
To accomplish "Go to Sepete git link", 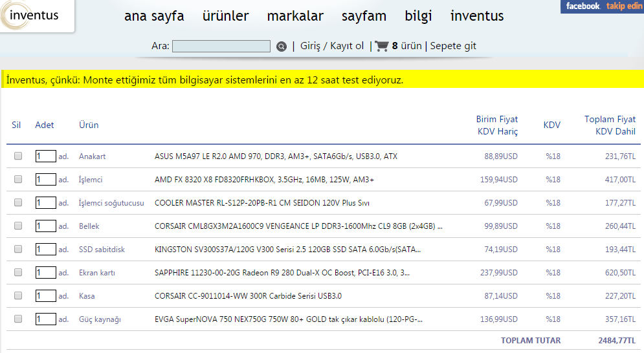I will click(453, 46).
